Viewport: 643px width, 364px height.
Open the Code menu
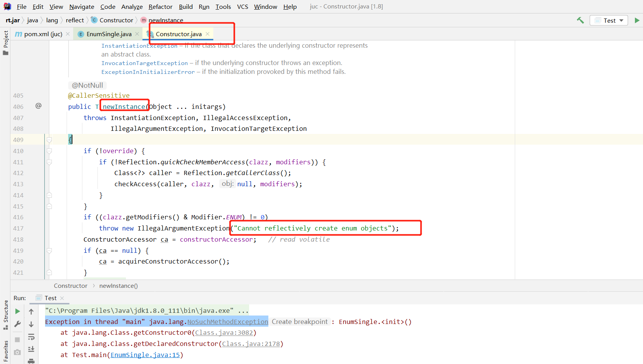click(108, 7)
